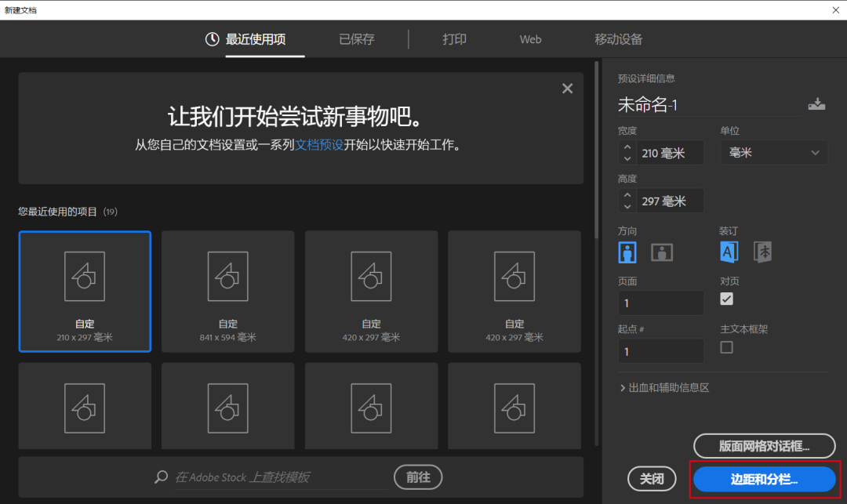Increase 宽度 using the up stepper arrow

click(x=627, y=148)
